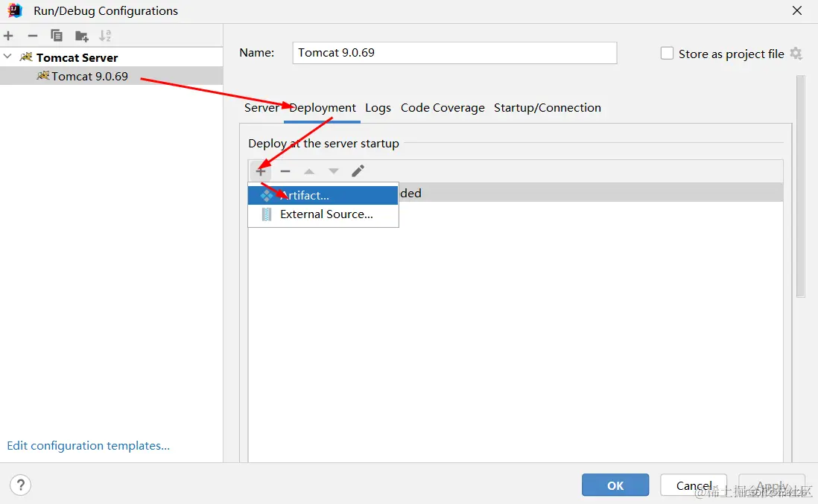Choose Artifact... from popup menu

323,196
